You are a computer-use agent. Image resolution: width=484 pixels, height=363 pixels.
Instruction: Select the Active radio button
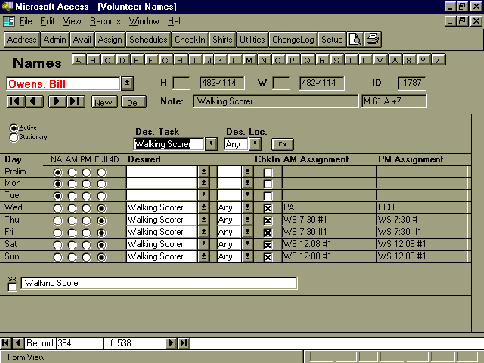click(13, 128)
